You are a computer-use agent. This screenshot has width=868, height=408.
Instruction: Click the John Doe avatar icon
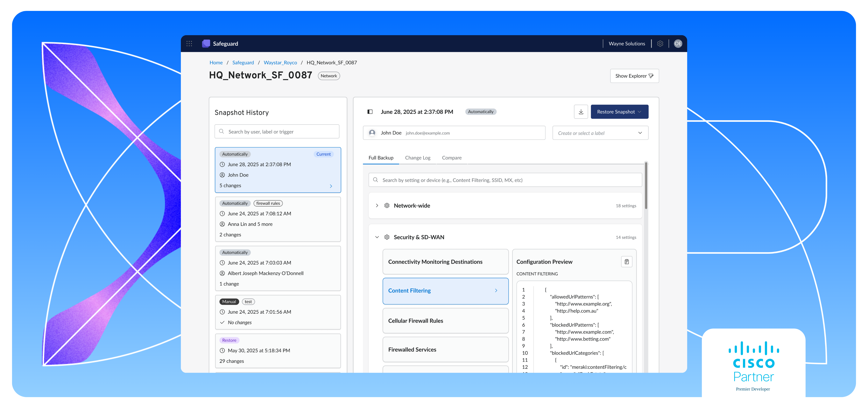(372, 133)
